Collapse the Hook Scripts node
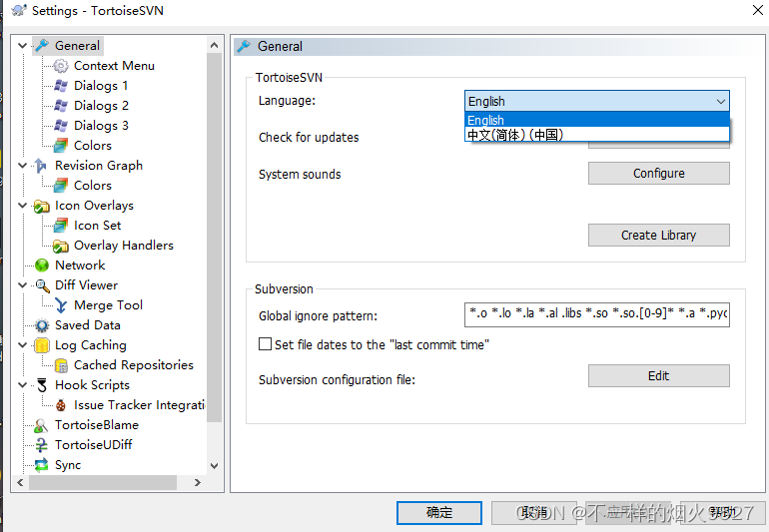Viewport: 769px width, 532px height. (22, 385)
